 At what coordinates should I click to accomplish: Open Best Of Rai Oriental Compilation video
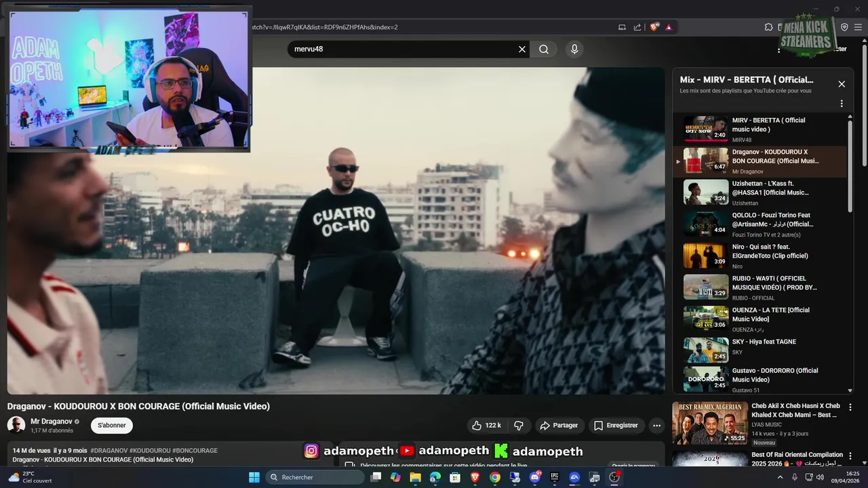click(x=797, y=459)
